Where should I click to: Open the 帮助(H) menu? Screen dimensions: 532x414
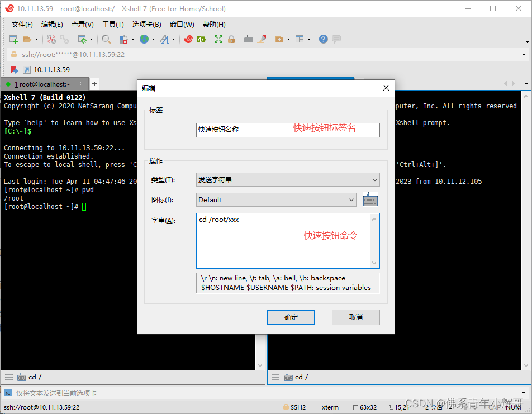click(214, 25)
